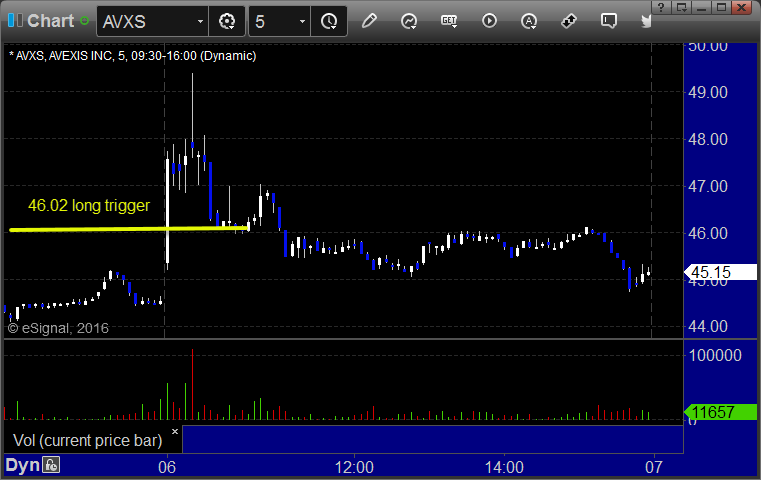761x480 pixels.
Task: Click the 45.15 current price marker
Action: pos(720,272)
